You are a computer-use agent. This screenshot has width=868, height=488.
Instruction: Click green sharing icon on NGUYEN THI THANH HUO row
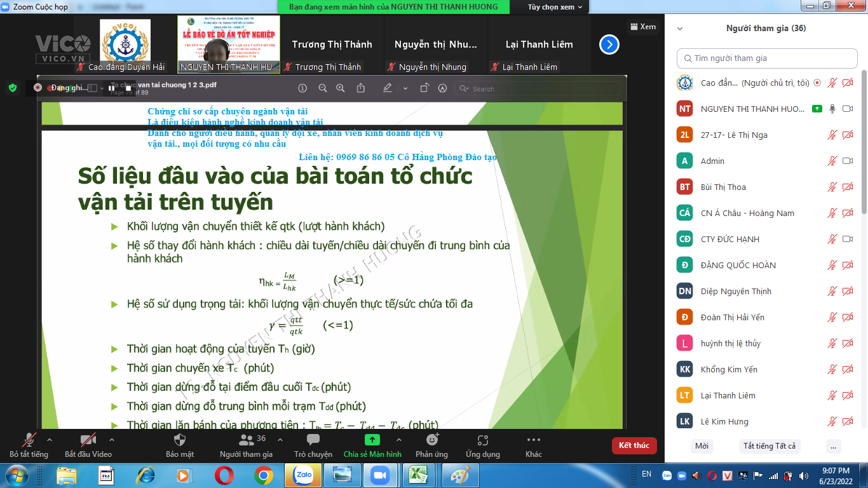coord(817,109)
